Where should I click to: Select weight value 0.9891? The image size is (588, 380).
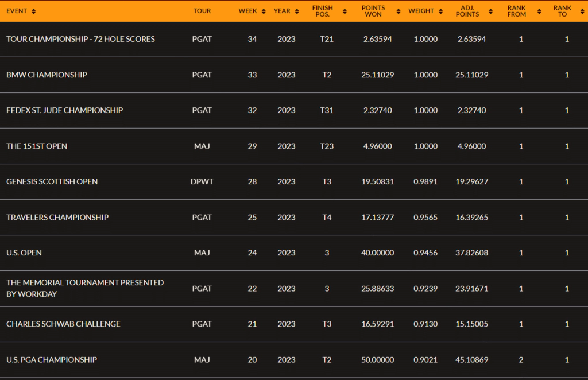(425, 181)
